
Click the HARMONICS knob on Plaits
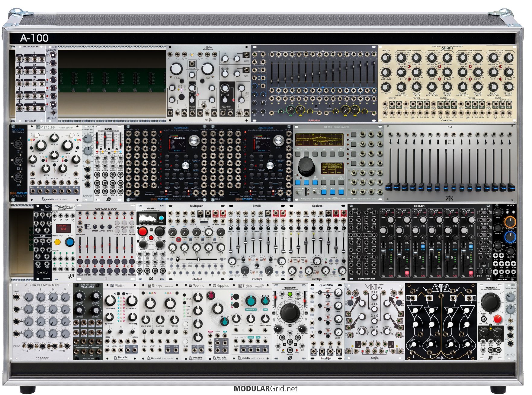tap(132, 301)
